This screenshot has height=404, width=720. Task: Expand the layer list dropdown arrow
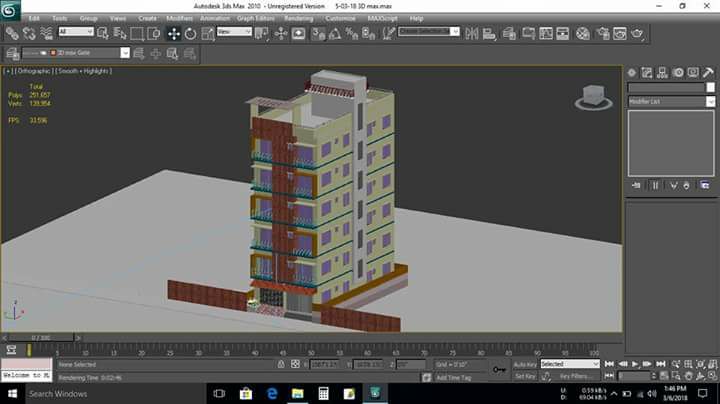point(125,53)
